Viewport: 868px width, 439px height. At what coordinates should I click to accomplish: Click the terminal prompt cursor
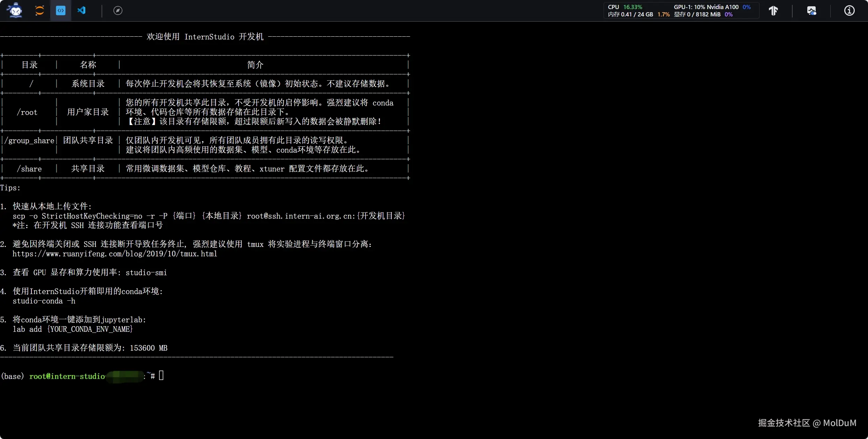pyautogui.click(x=161, y=376)
